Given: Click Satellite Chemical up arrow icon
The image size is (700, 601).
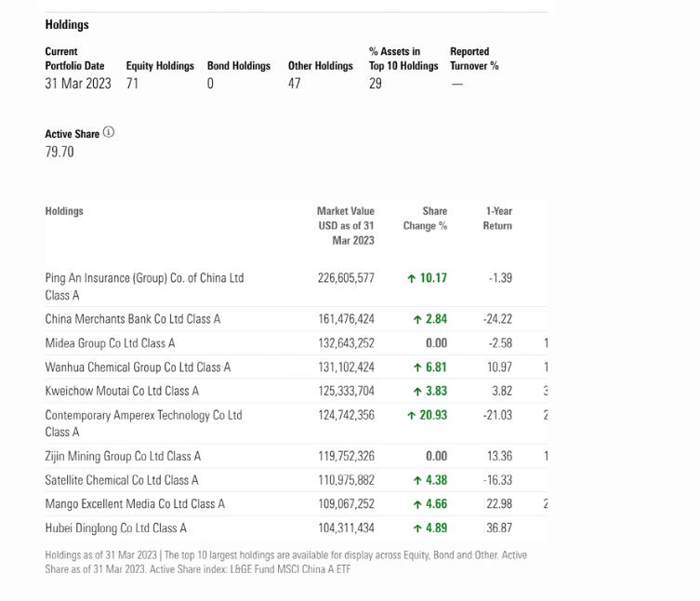Looking at the screenshot, I should click(x=417, y=481).
